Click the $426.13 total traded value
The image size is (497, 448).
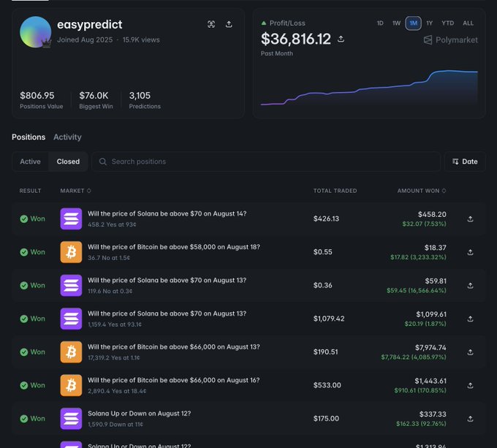pos(326,219)
